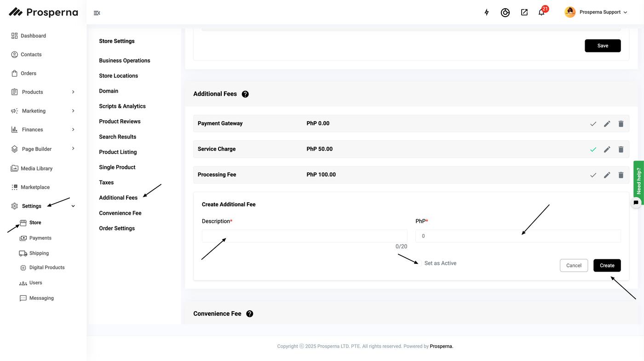This screenshot has width=644, height=361.
Task: Focus the Description input field
Action: [304, 236]
